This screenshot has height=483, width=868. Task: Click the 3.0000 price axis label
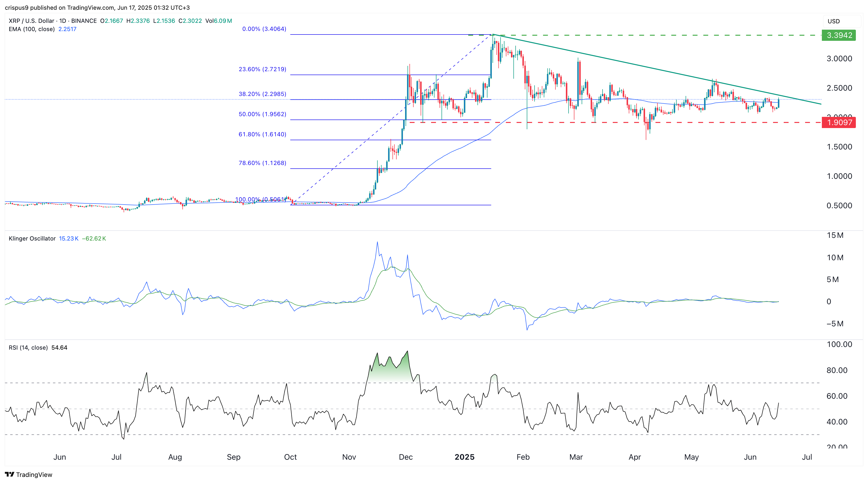(839, 59)
